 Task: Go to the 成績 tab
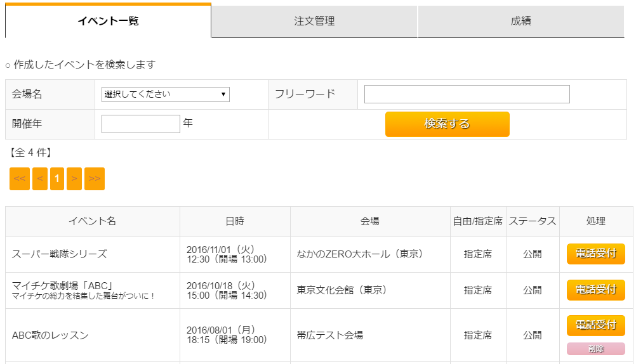520,21
